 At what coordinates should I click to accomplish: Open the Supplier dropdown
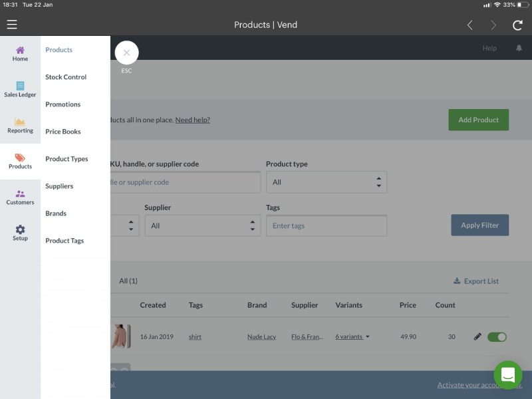coord(203,225)
